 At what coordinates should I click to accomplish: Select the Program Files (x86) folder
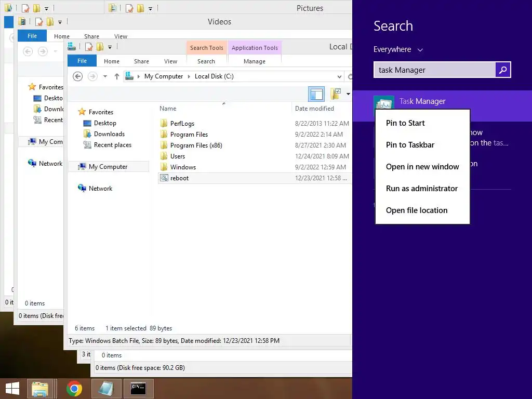[196, 145]
